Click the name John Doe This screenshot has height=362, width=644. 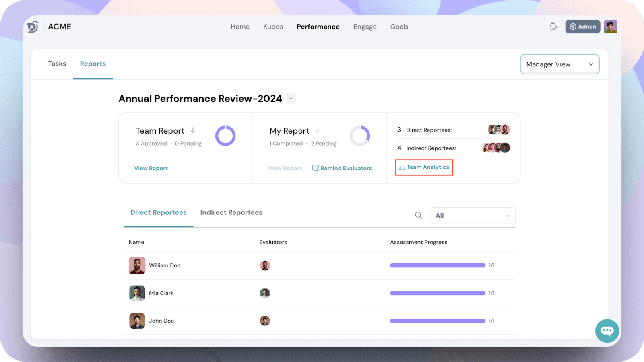tap(161, 321)
